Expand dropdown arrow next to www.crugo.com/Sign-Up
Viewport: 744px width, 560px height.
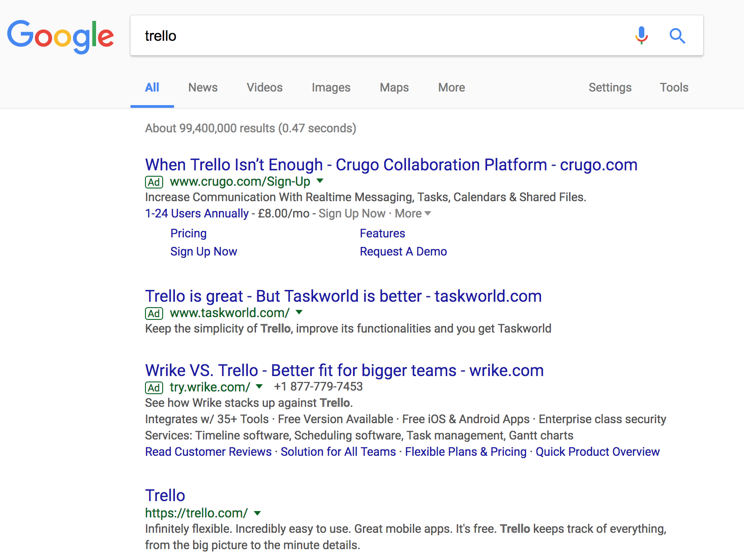[320, 181]
